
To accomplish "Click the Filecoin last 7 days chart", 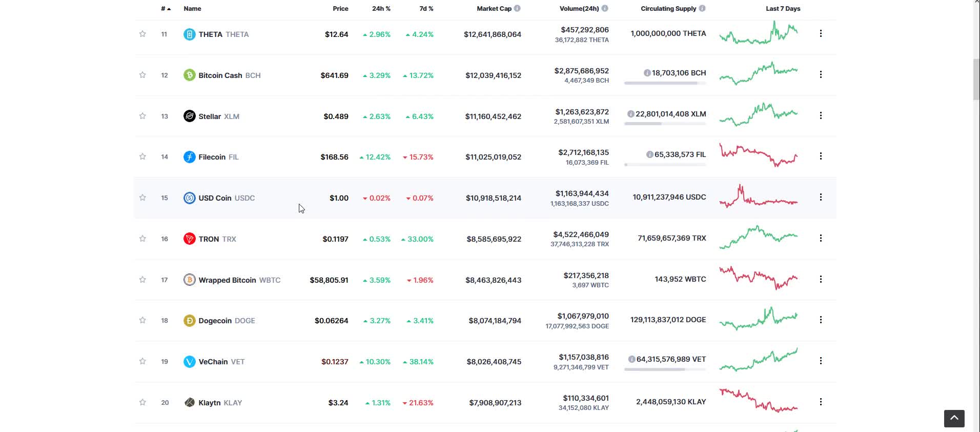I will (x=758, y=155).
